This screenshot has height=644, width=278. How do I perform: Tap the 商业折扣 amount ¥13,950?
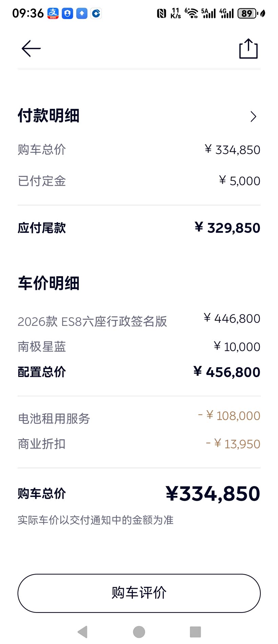233,444
